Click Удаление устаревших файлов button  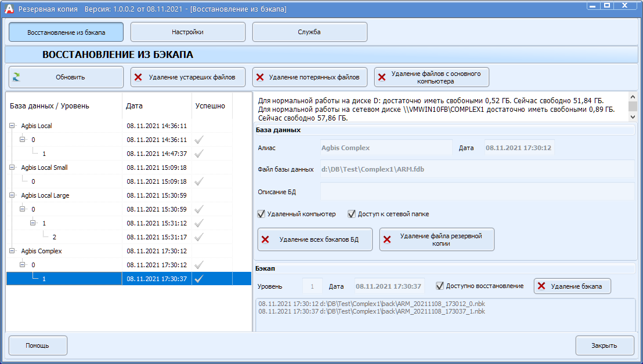[188, 77]
